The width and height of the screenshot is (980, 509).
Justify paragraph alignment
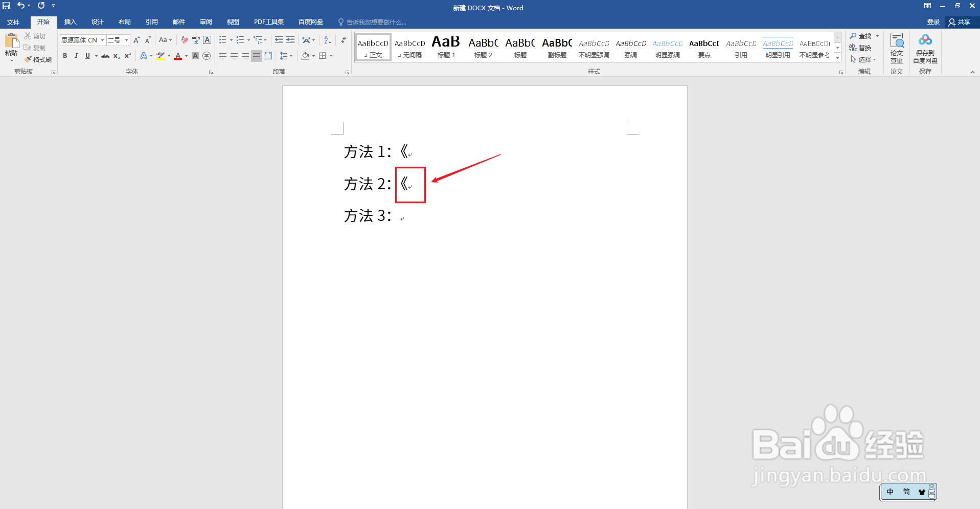(257, 56)
